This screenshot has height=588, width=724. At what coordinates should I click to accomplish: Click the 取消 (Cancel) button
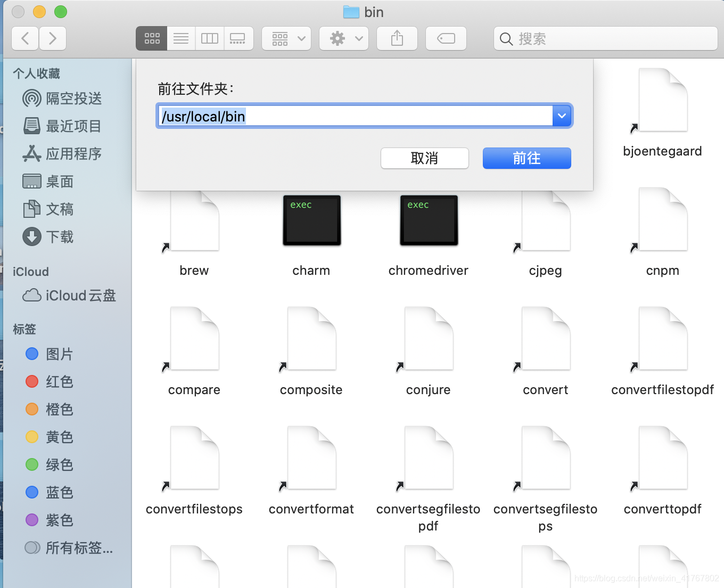424,158
